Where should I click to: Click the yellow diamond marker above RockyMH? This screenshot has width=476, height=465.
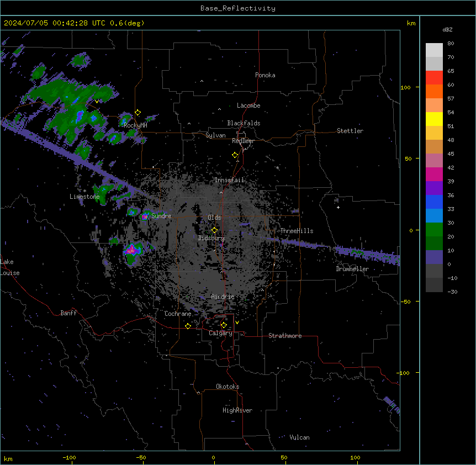point(137,113)
